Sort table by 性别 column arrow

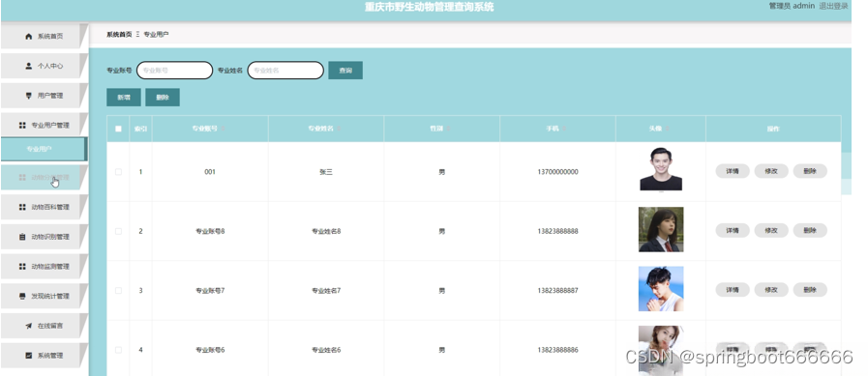449,129
